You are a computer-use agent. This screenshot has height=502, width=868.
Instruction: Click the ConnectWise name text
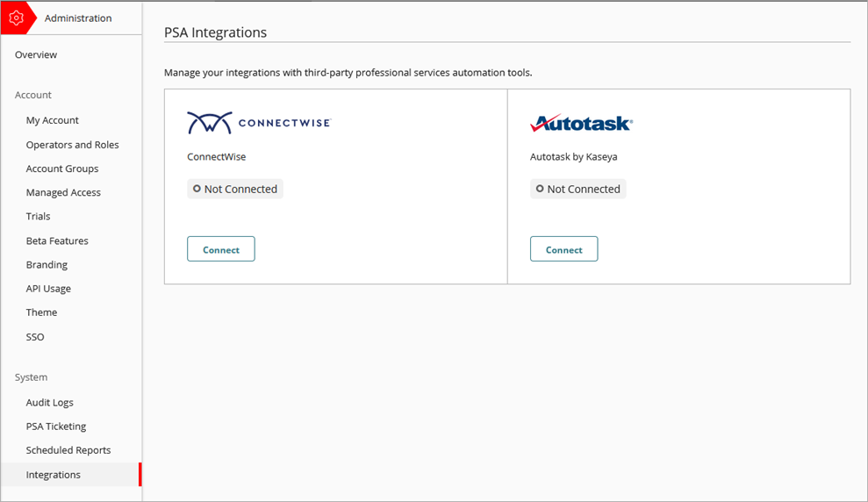pyautogui.click(x=217, y=156)
